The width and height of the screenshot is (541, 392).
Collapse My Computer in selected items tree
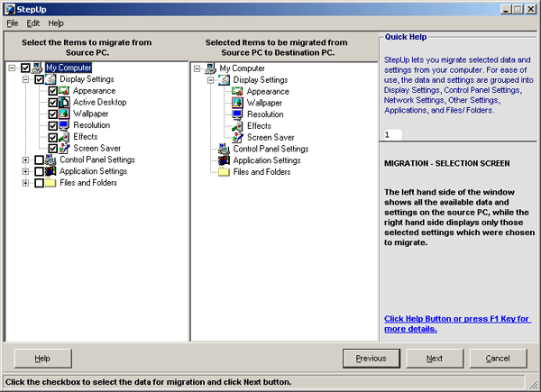(197, 68)
